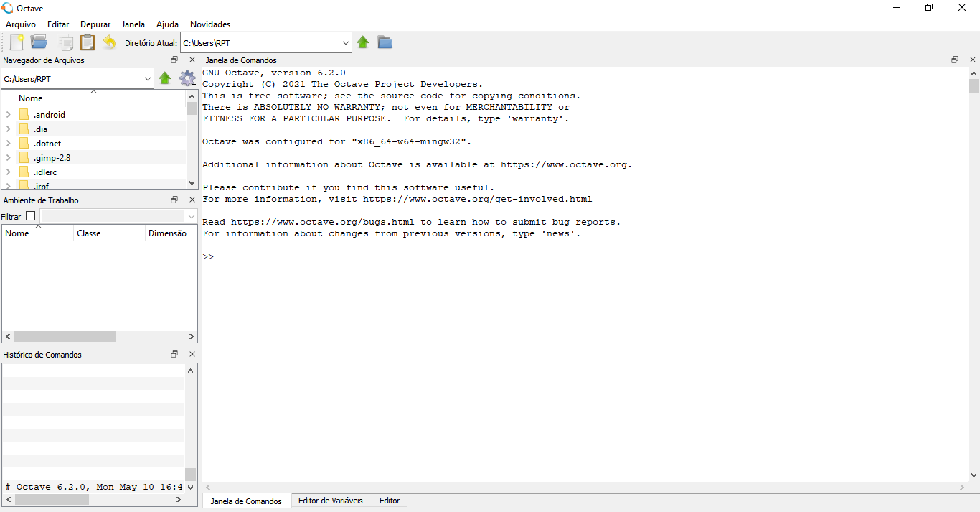
Task: Close the Ambiente de Trabalho panel
Action: (192, 200)
